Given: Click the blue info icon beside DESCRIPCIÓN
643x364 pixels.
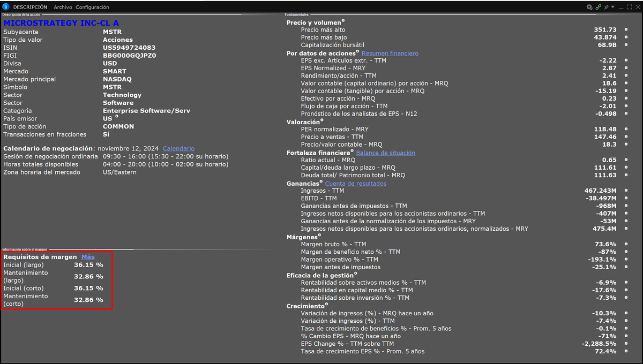Looking at the screenshot, I should (6, 7).
